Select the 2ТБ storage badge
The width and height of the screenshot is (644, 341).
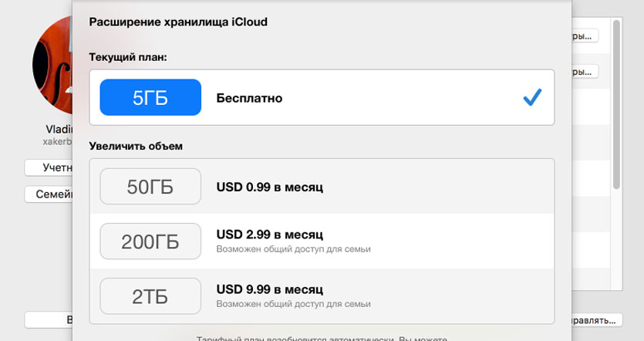(x=150, y=296)
